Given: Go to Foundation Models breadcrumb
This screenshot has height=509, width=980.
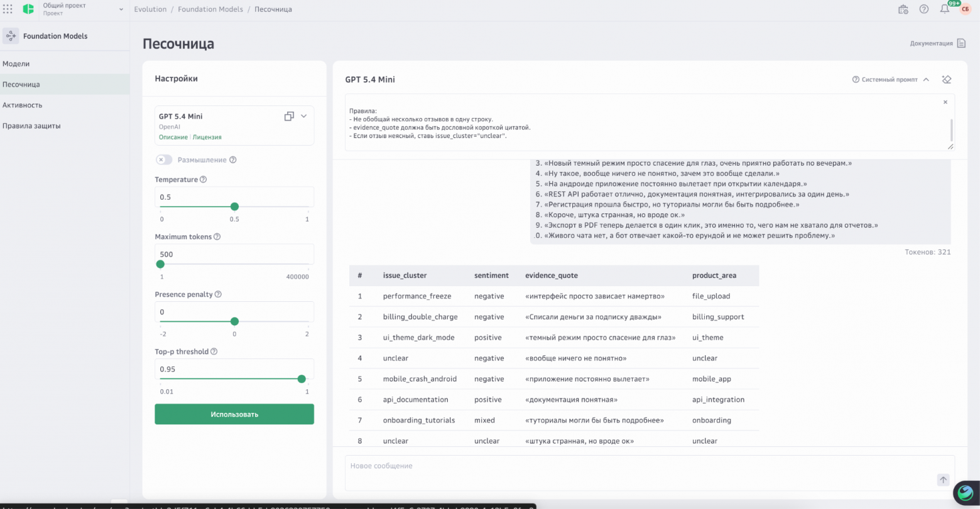Looking at the screenshot, I should point(210,9).
